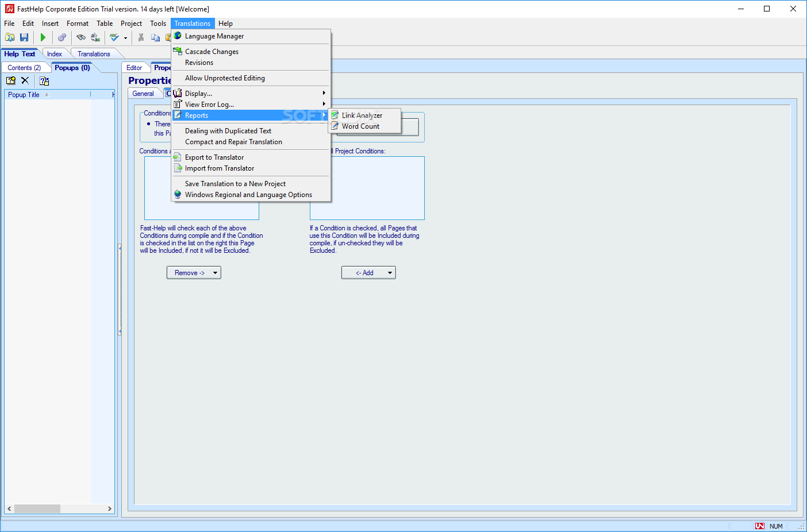Open the General properties tab
The height and width of the screenshot is (532, 807).
pyautogui.click(x=143, y=94)
